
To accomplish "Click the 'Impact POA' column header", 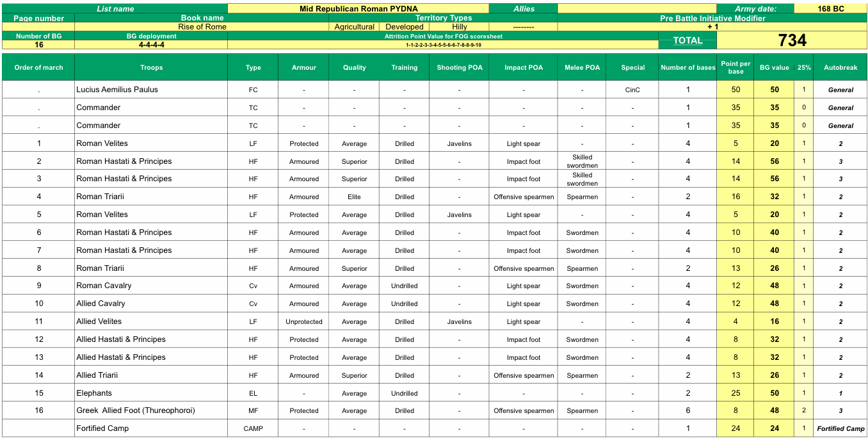I will [x=524, y=67].
